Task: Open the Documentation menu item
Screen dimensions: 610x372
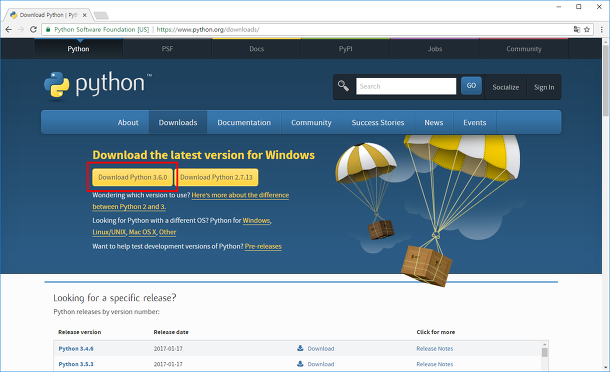Action: [x=244, y=123]
